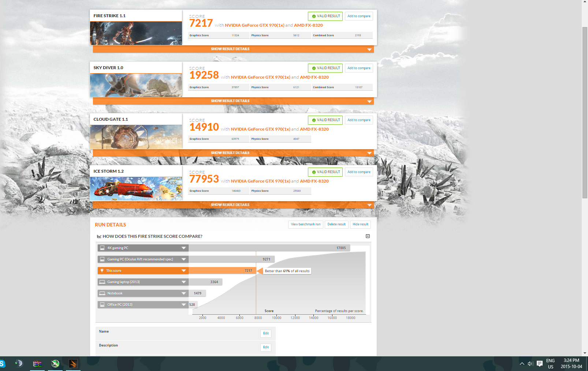
Task: Open the AMD FX-8320 link on the Sky Diver card
Action: [314, 77]
